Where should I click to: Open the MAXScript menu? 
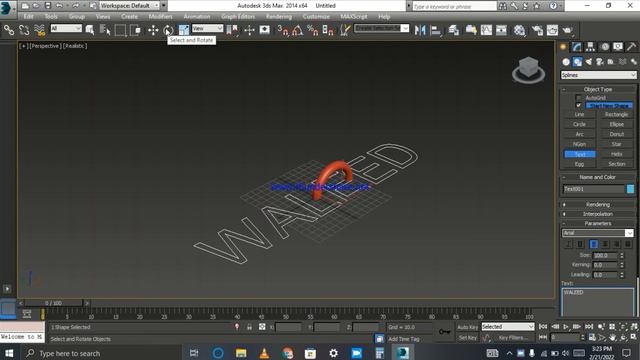[353, 17]
